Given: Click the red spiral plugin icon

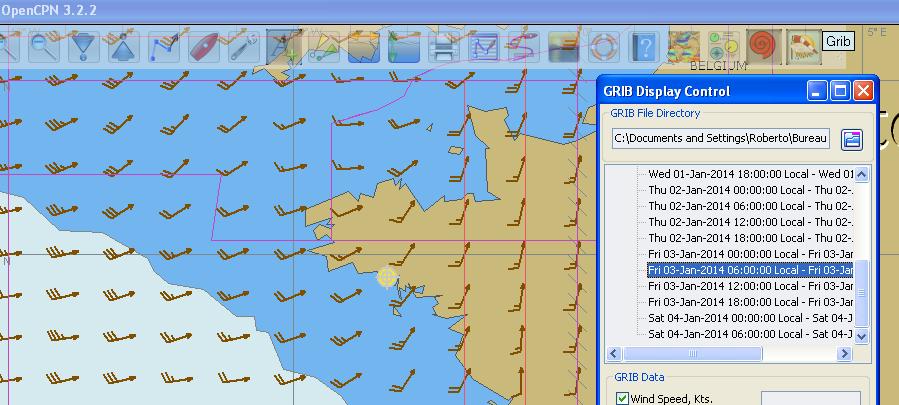Looking at the screenshot, I should (x=763, y=46).
